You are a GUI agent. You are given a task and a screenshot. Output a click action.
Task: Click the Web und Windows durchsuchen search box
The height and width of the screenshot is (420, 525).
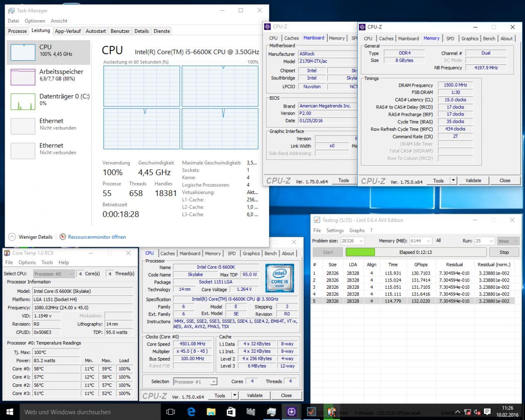(x=90, y=412)
